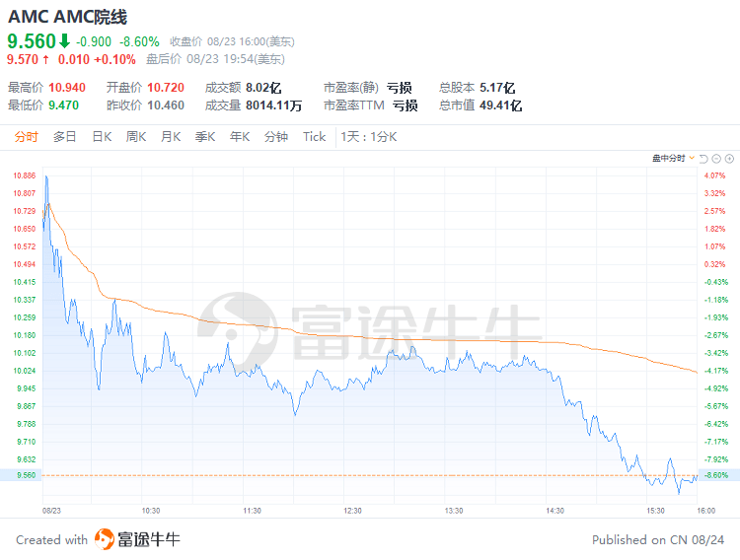
Task: Click the -0.900 price change value
Action: 94,42
